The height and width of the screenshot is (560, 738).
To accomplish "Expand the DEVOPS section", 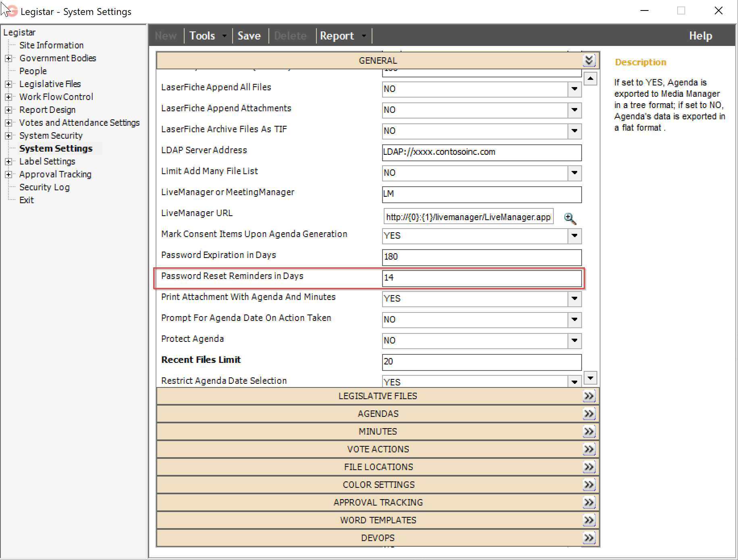I will tap(589, 537).
